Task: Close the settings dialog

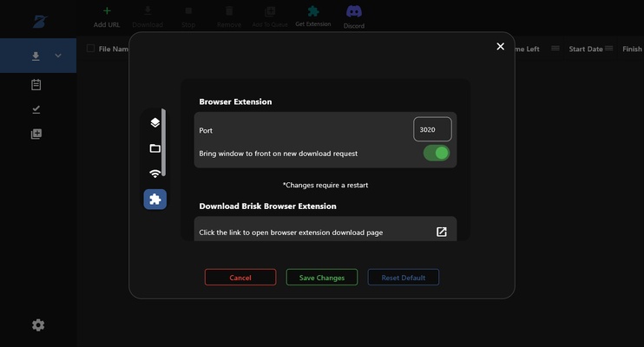Action: (500, 46)
